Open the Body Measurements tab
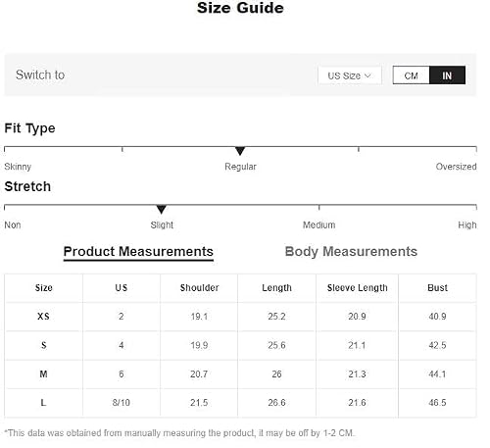This screenshot has height=448, width=490. (351, 251)
